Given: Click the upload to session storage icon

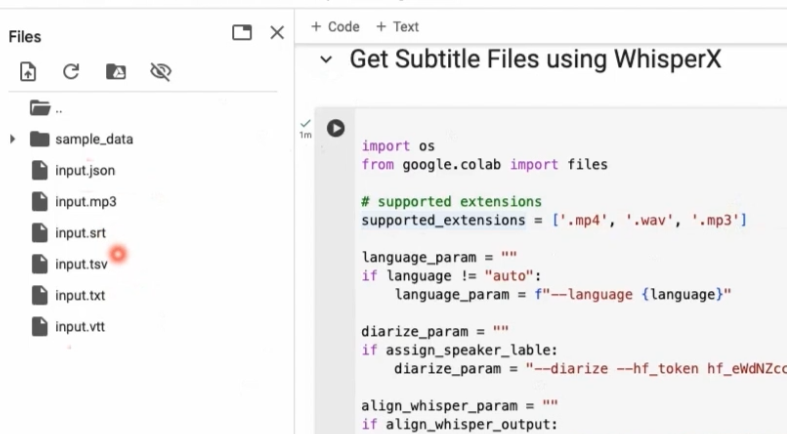Looking at the screenshot, I should 28,71.
